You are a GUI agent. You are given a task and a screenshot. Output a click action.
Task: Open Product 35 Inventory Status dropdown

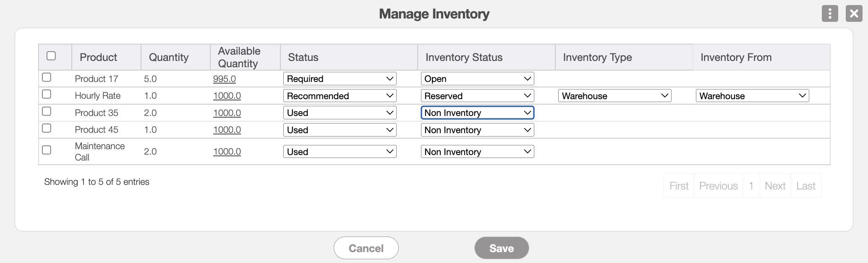(477, 113)
